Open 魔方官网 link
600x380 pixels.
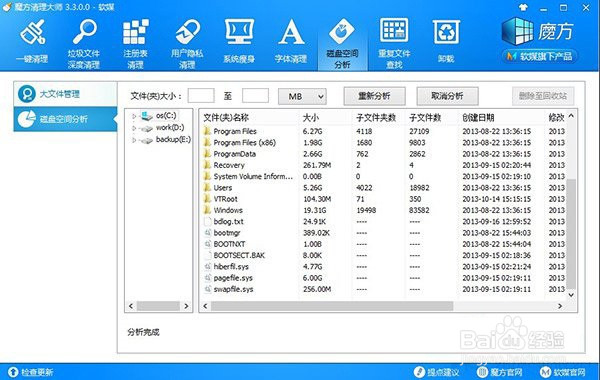500,372
